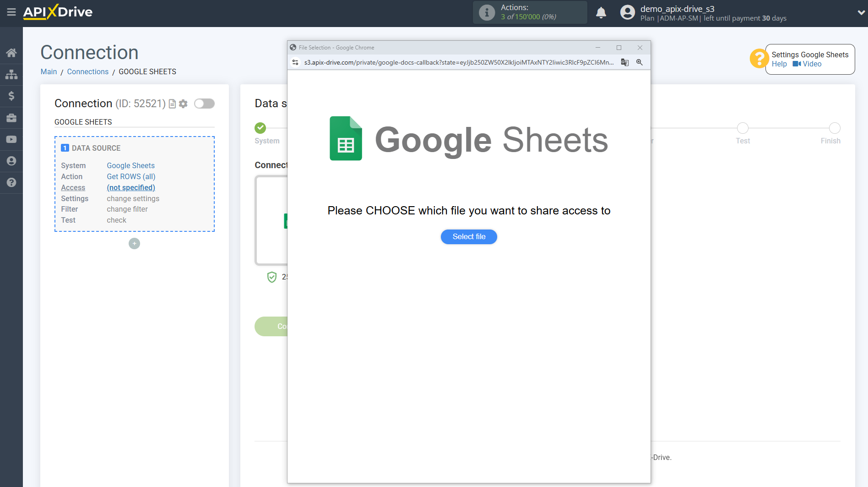Expand the user account dropdown arrow
Image resolution: width=868 pixels, height=487 pixels.
(861, 13)
